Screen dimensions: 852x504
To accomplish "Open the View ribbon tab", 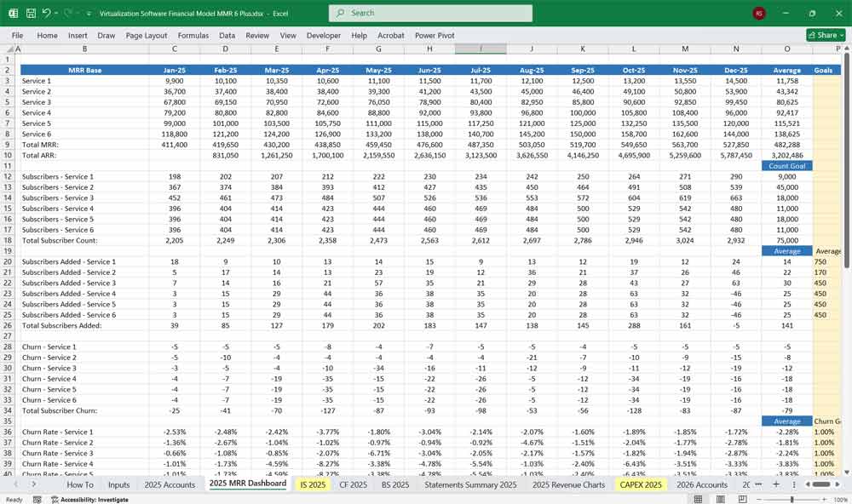I will click(x=288, y=35).
